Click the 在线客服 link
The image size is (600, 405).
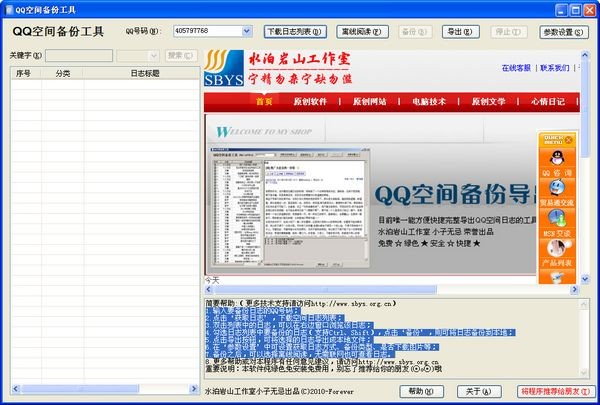click(x=518, y=68)
